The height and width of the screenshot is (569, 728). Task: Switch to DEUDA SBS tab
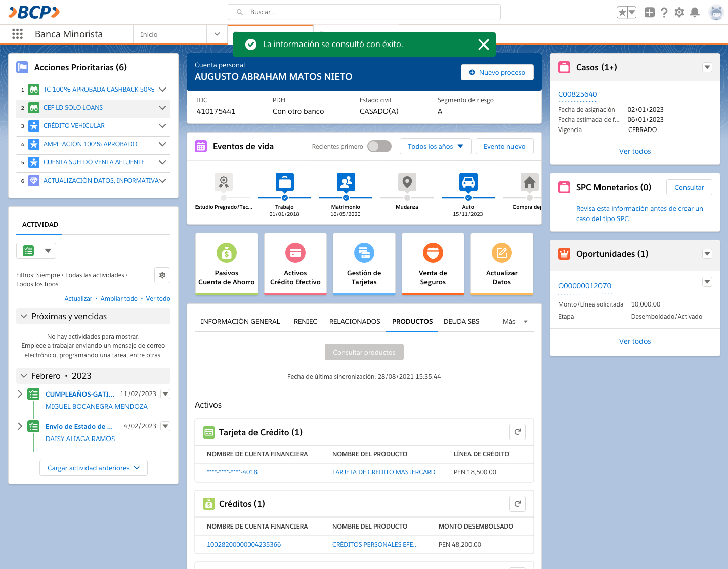point(461,321)
